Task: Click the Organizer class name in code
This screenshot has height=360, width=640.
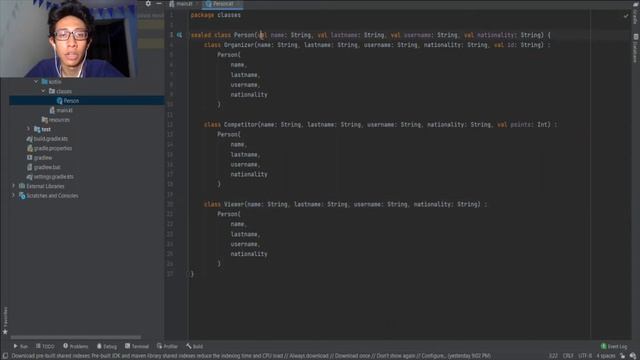Action: pyautogui.click(x=239, y=45)
